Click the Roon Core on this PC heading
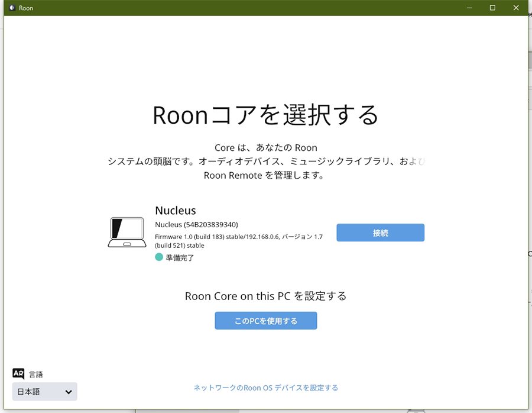 265,296
